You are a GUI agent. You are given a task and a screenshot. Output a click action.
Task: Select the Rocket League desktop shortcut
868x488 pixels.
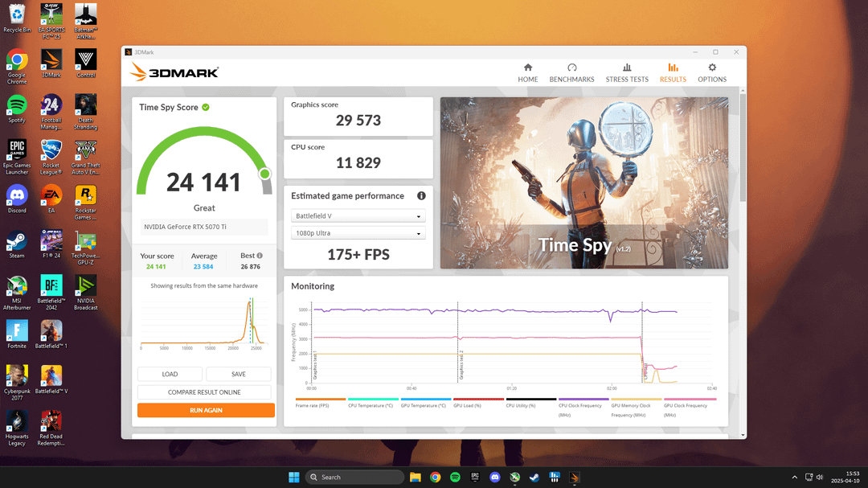(x=51, y=158)
